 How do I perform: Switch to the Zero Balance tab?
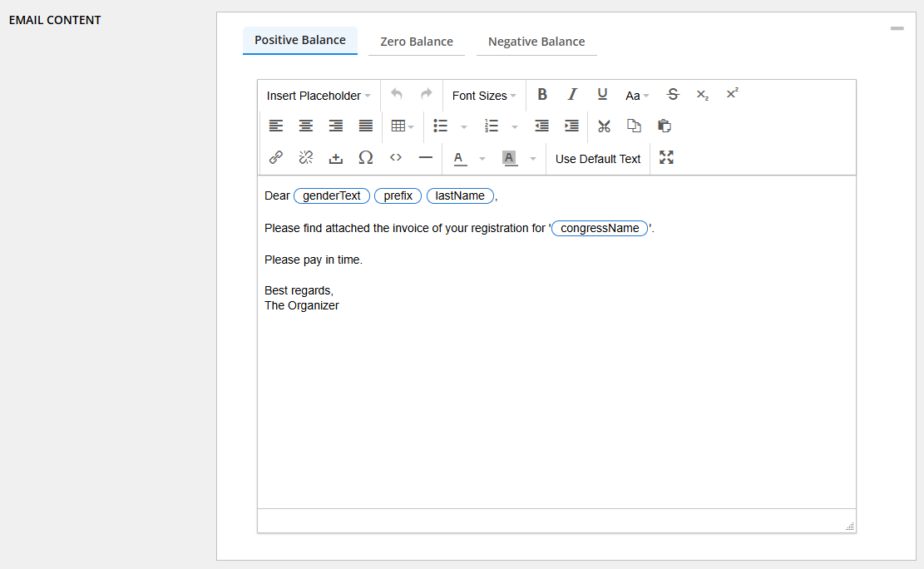[417, 42]
